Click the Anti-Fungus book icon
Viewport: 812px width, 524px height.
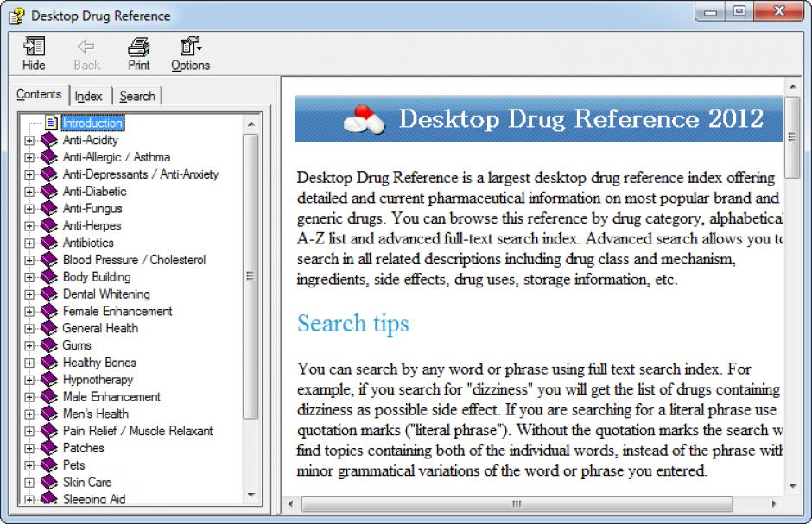tap(49, 208)
